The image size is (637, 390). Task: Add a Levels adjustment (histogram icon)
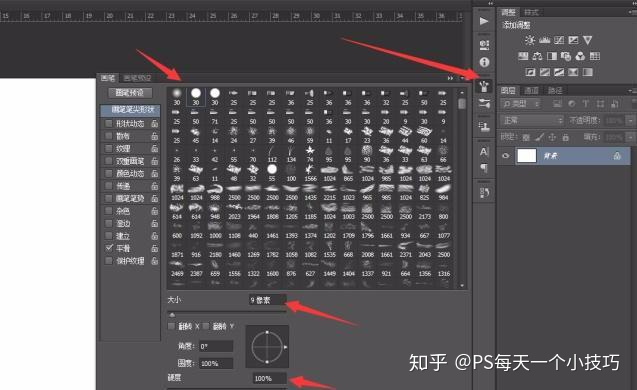pyautogui.click(x=544, y=40)
